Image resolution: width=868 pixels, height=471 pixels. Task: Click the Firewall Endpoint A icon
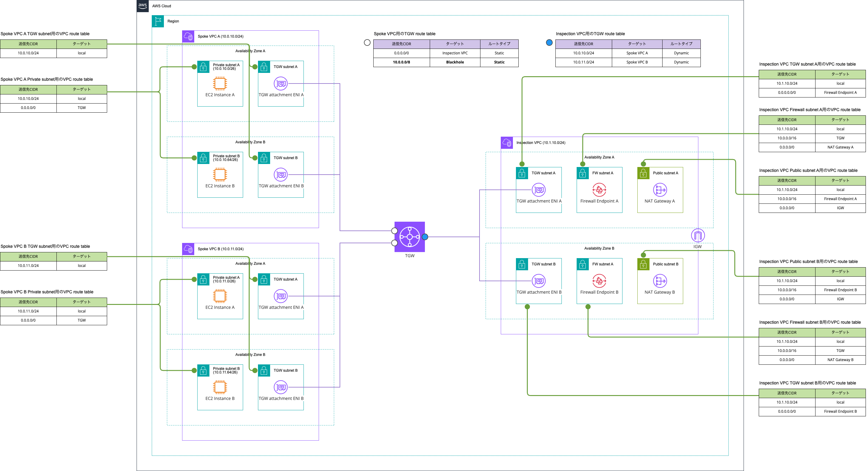coord(599,190)
